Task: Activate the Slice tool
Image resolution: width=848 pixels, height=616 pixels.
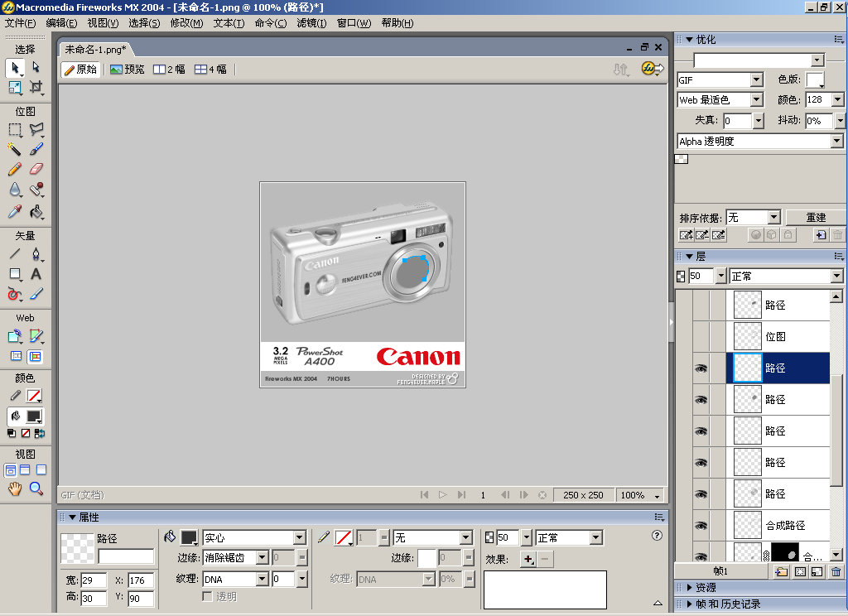Action: coord(36,336)
